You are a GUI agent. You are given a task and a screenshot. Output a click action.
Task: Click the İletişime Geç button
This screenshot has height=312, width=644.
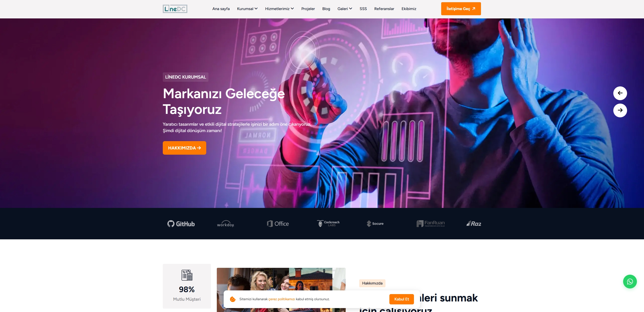pyautogui.click(x=461, y=9)
